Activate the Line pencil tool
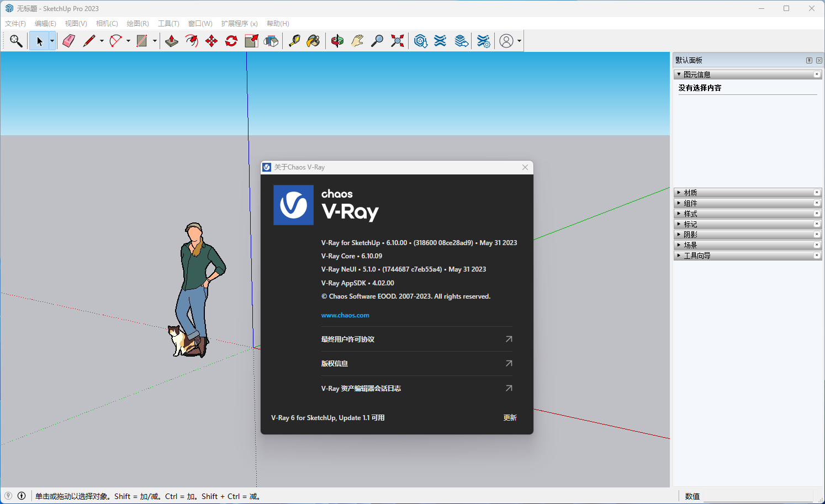The image size is (825, 504). pyautogui.click(x=89, y=41)
